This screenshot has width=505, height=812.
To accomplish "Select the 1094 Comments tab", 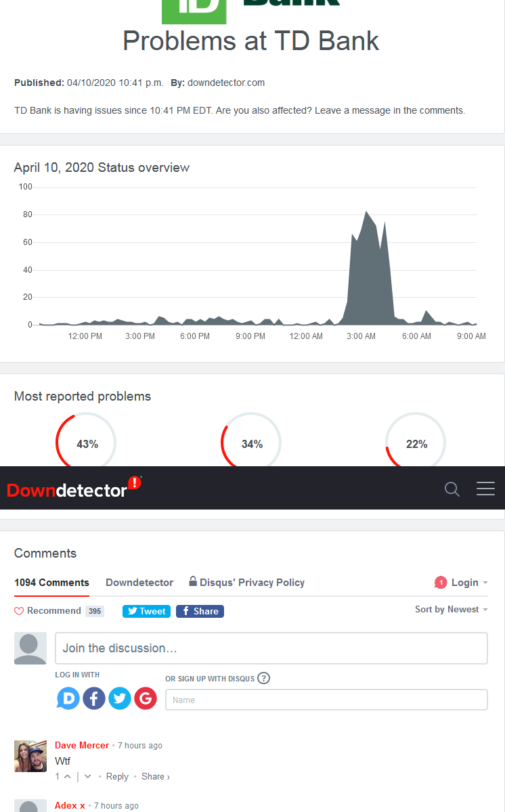I will [51, 583].
